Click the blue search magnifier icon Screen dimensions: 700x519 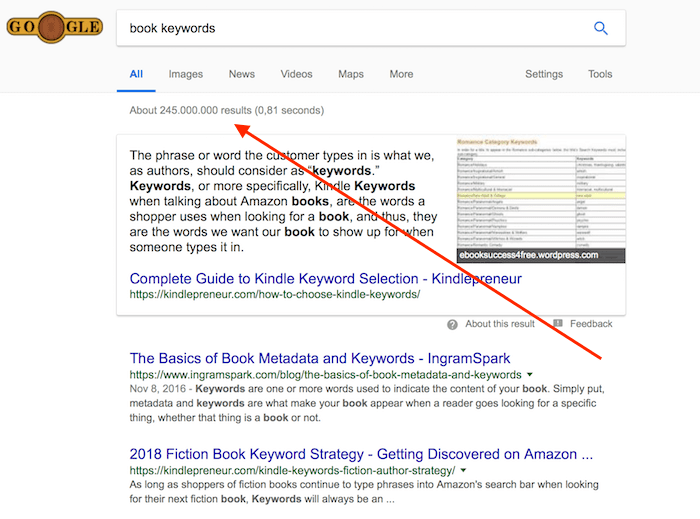[x=600, y=28]
